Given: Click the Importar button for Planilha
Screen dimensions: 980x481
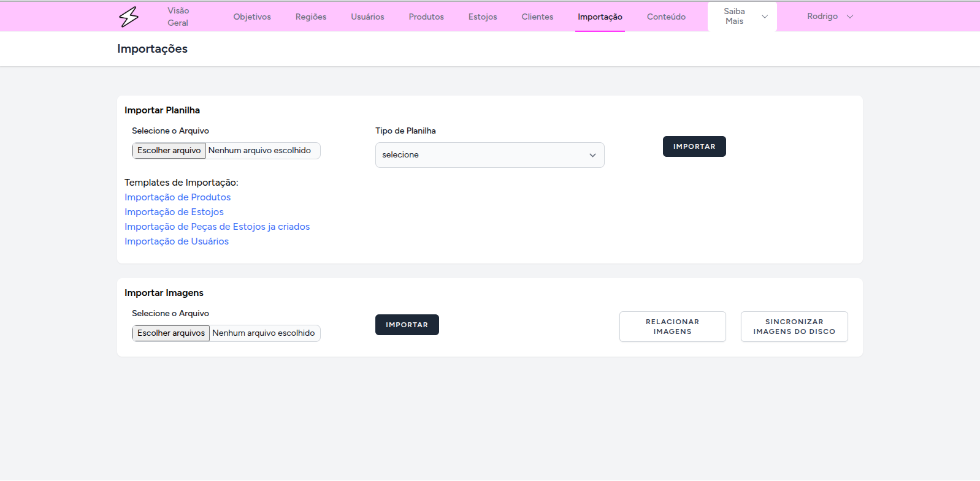Looking at the screenshot, I should coord(694,146).
